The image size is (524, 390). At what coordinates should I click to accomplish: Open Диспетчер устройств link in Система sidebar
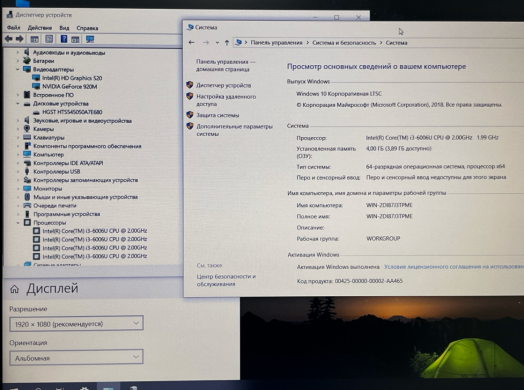click(224, 85)
